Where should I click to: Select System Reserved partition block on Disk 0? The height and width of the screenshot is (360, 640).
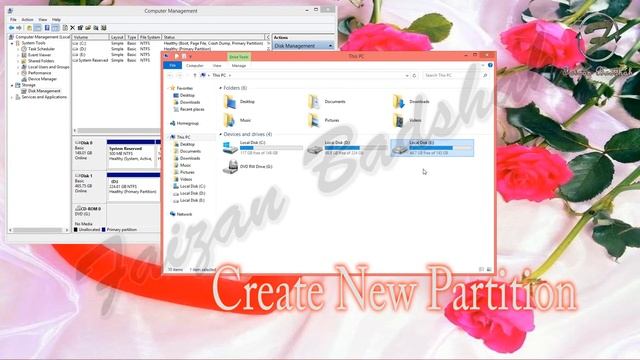(x=131, y=153)
